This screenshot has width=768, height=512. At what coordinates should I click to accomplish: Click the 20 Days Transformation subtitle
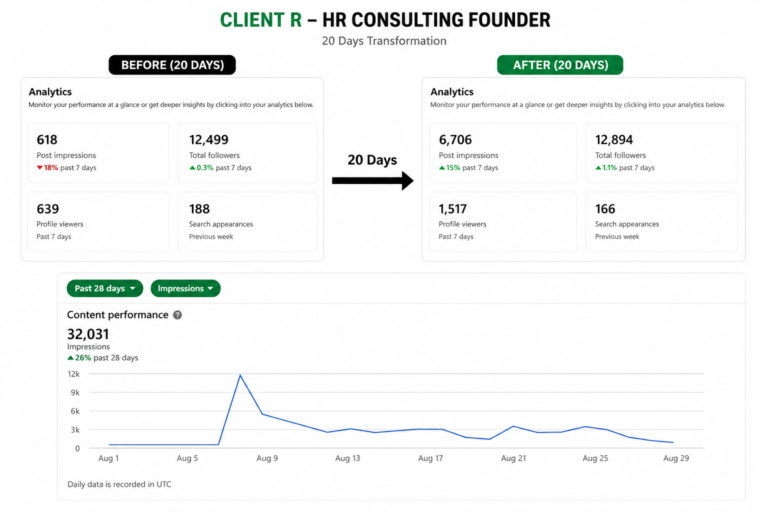(384, 41)
